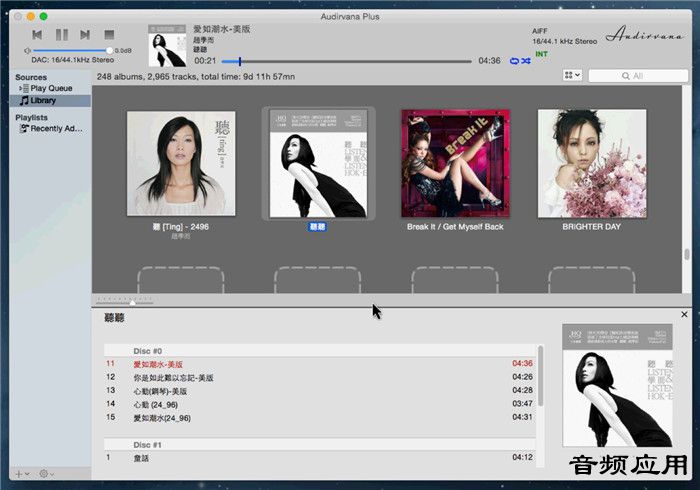Click the 04:12 duration of 童話
The image size is (700, 490).
[522, 457]
